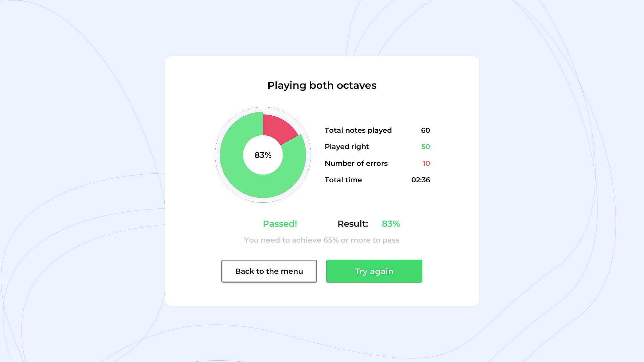The width and height of the screenshot is (644, 362).
Task: Click the red error count 10
Action: point(426,164)
